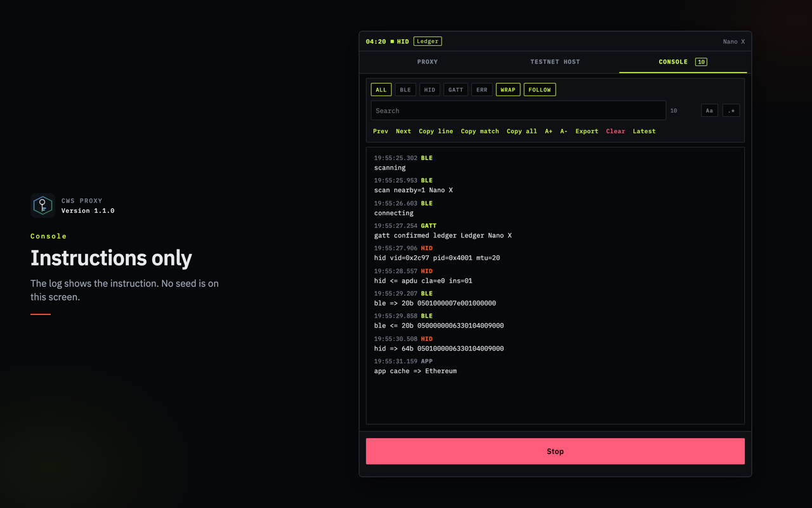
Task: Click the 'scan nearby=1 Nano X' log line
Action: click(x=414, y=190)
